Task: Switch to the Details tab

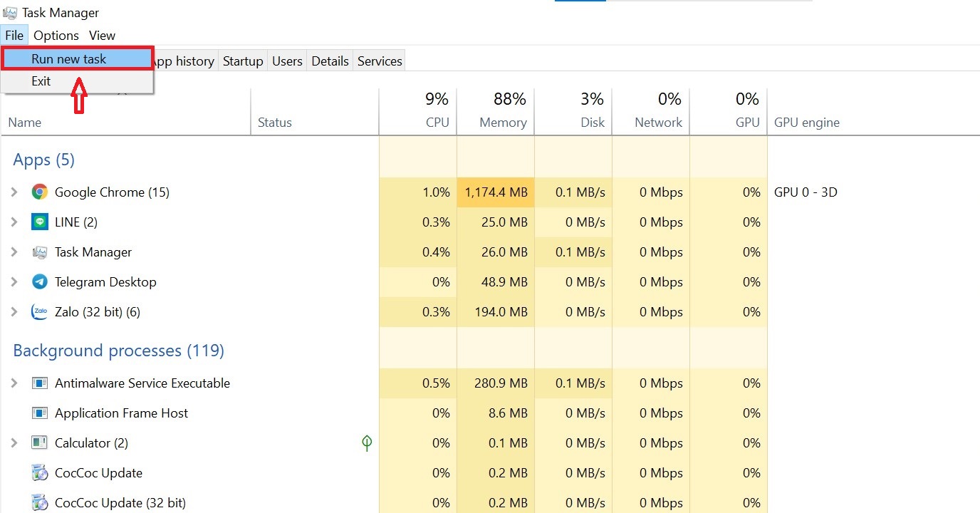Action: point(330,61)
